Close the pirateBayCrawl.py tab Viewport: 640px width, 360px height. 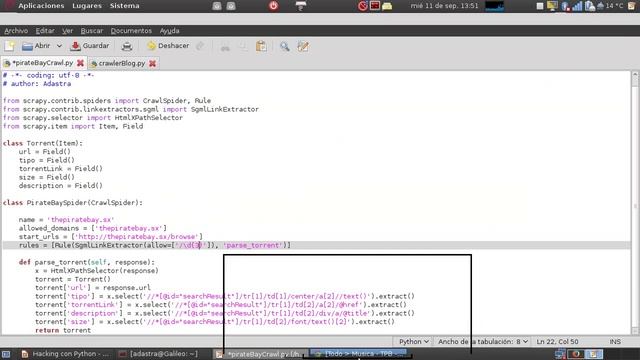tap(80, 63)
